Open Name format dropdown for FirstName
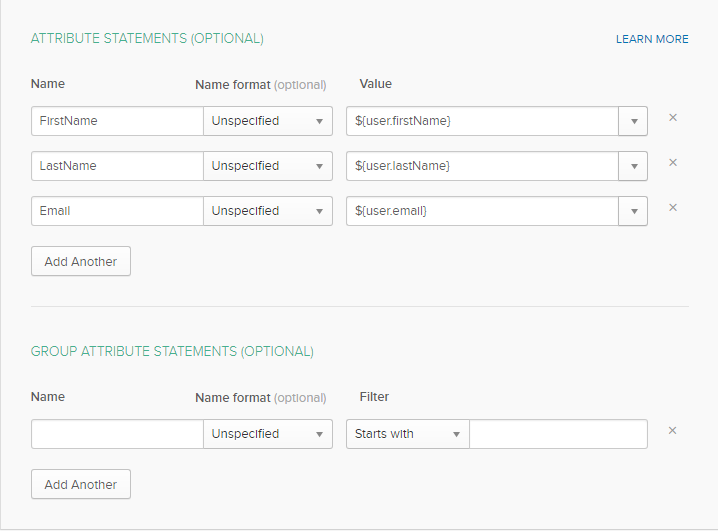This screenshot has width=718, height=531. (x=268, y=121)
